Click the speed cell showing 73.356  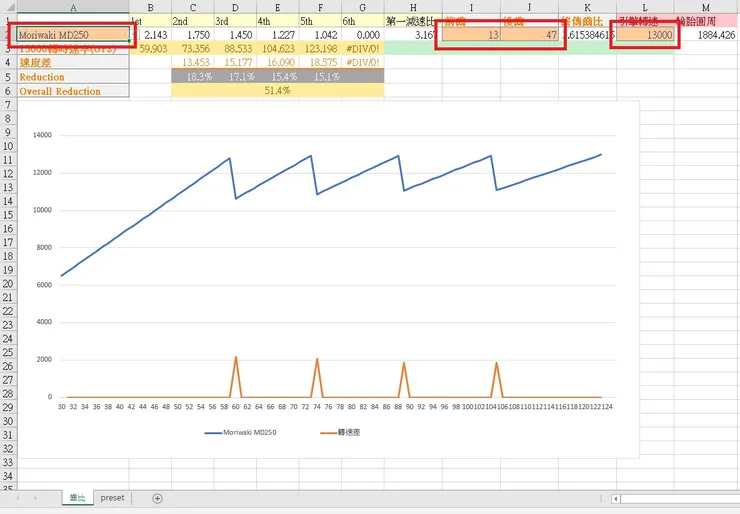pos(193,49)
